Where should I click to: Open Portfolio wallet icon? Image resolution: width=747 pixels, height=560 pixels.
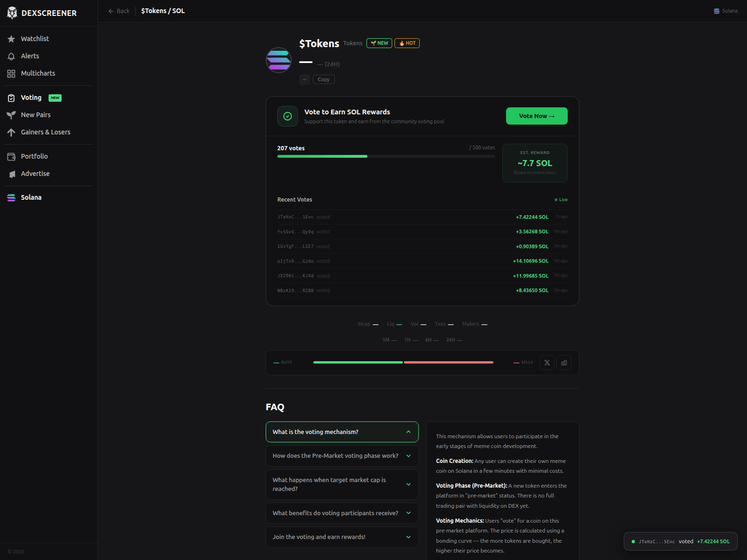pos(11,156)
